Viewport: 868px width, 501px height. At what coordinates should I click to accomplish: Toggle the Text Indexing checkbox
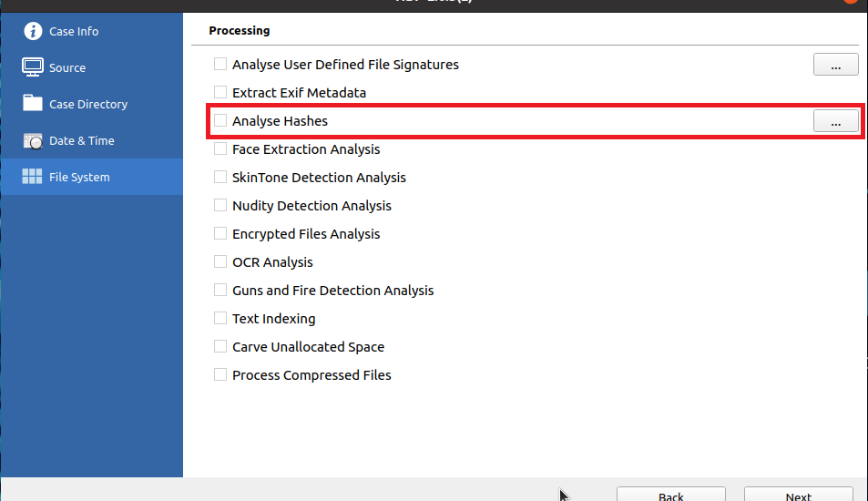tap(220, 318)
